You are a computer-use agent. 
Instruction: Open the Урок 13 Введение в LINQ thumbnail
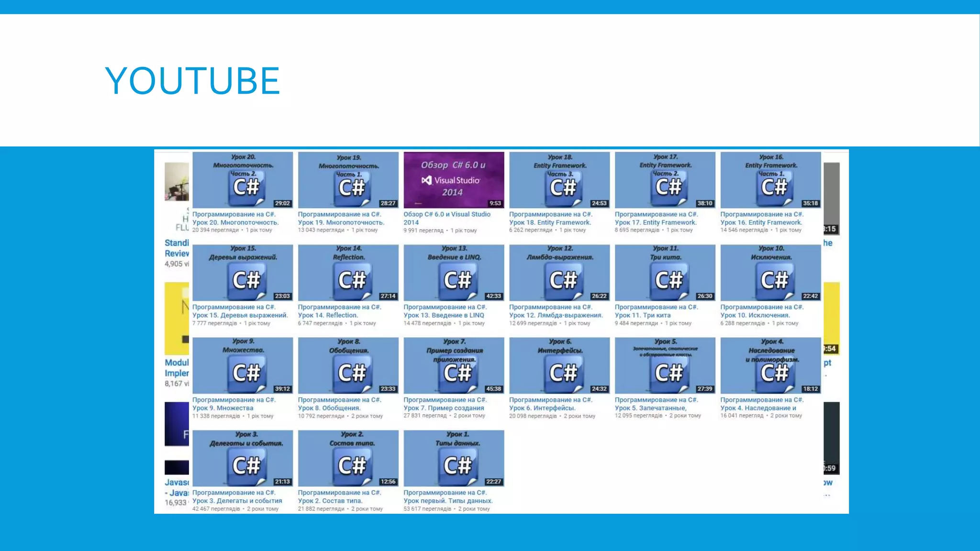pos(454,273)
